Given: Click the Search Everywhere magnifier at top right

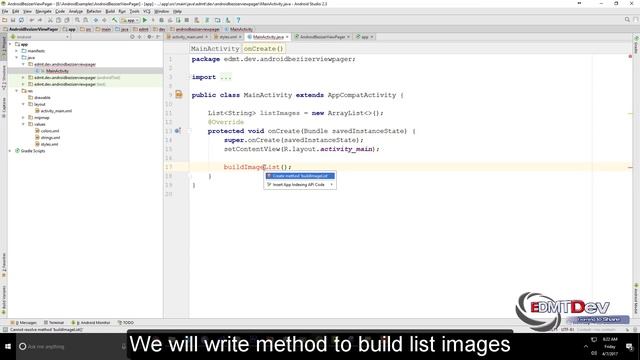Looking at the screenshot, I should click(627, 20).
